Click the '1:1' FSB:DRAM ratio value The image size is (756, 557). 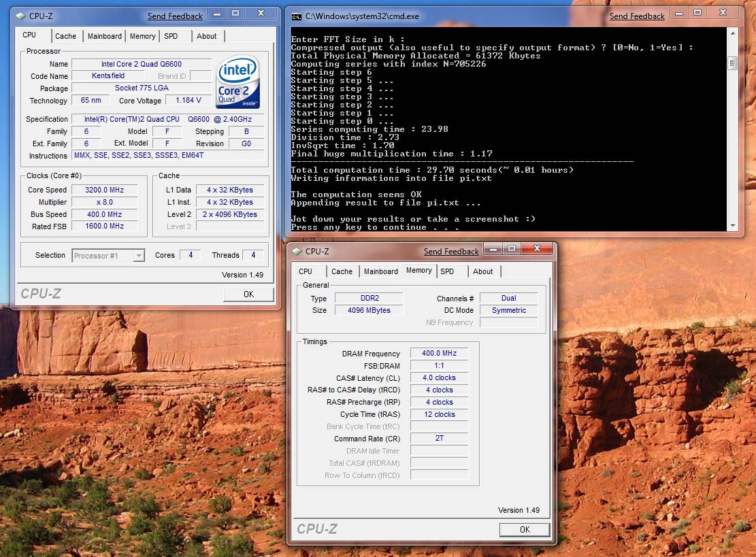point(439,365)
